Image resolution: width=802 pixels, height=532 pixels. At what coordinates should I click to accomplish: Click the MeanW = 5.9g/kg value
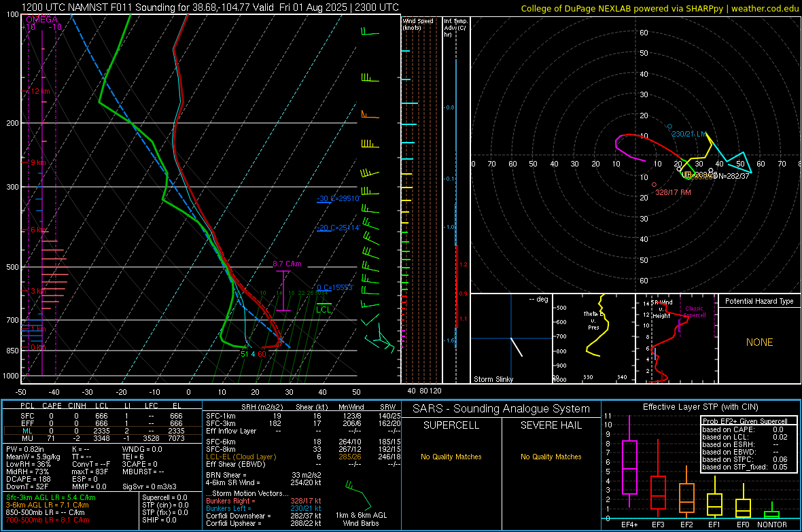tap(33, 457)
